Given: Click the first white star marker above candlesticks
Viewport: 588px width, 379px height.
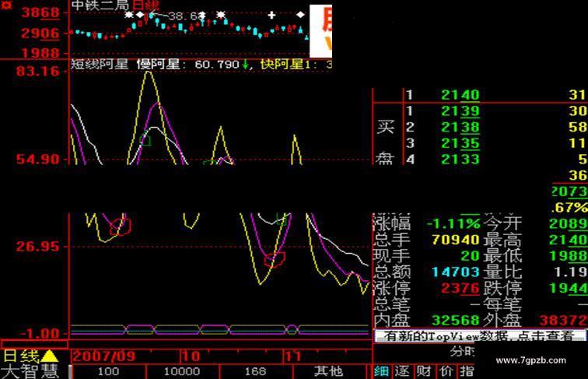Looking at the screenshot, I should click(x=129, y=15).
